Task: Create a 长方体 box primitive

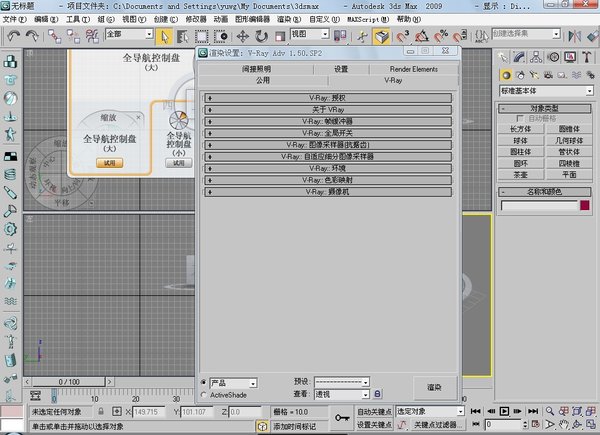Action: (x=520, y=129)
